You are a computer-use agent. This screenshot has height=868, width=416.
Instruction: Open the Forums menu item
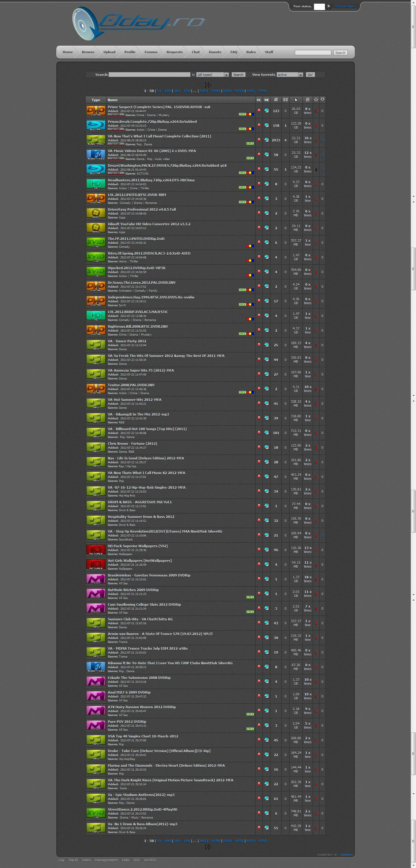[151, 52]
